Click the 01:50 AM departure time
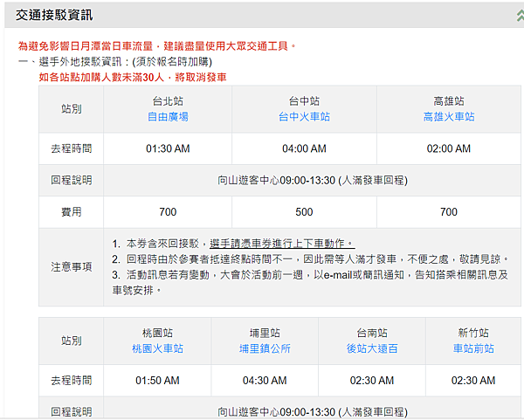The width and height of the screenshot is (524, 420). [x=157, y=380]
